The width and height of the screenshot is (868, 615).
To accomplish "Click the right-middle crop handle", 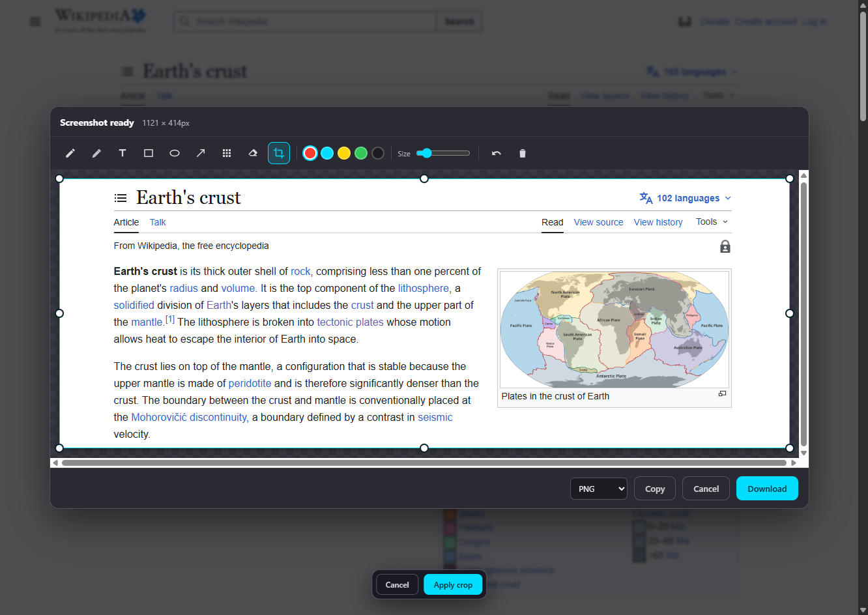I will (x=790, y=313).
